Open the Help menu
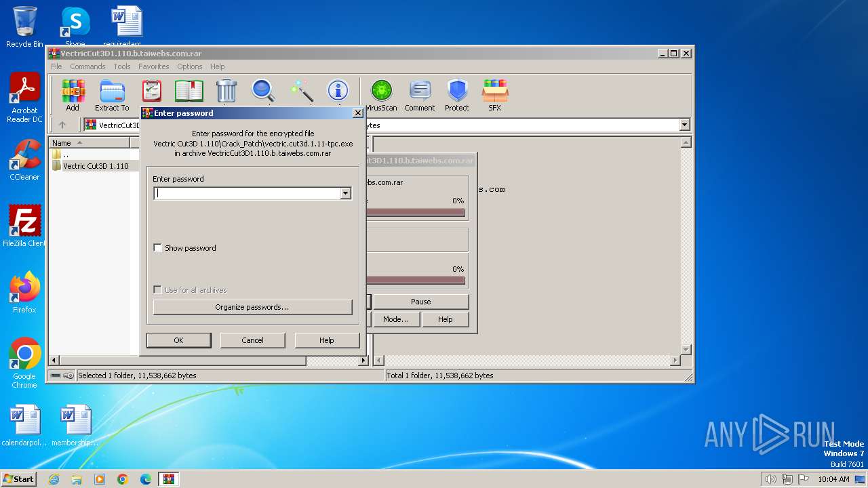 click(x=217, y=66)
